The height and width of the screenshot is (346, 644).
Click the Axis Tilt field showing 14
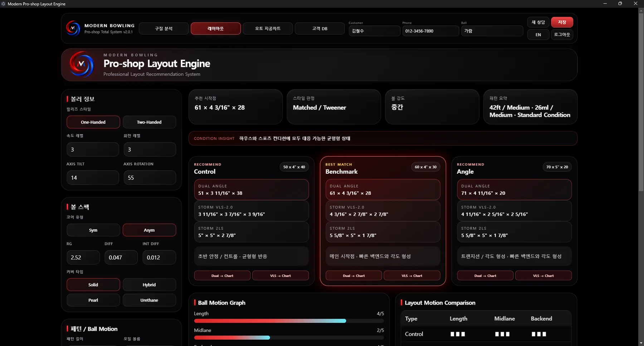(x=93, y=178)
